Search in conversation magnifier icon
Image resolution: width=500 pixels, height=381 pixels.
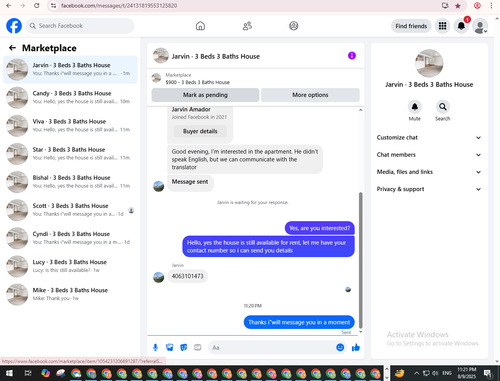point(443,107)
